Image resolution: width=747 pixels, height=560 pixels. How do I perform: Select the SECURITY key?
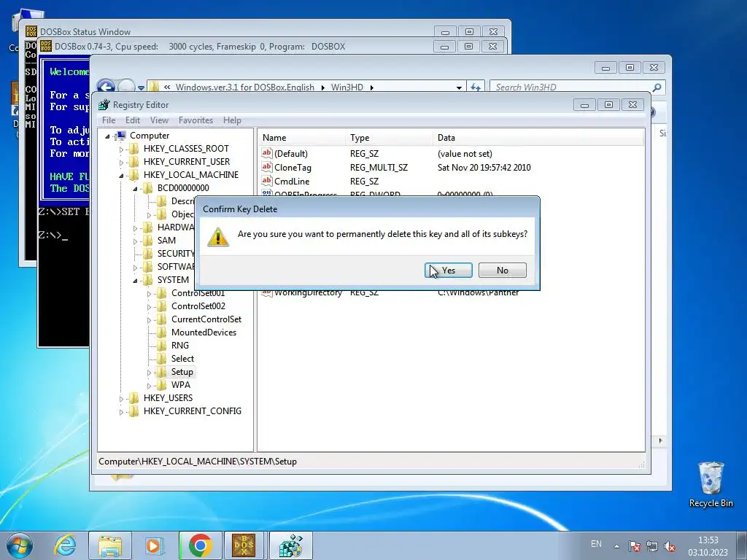[x=176, y=254]
